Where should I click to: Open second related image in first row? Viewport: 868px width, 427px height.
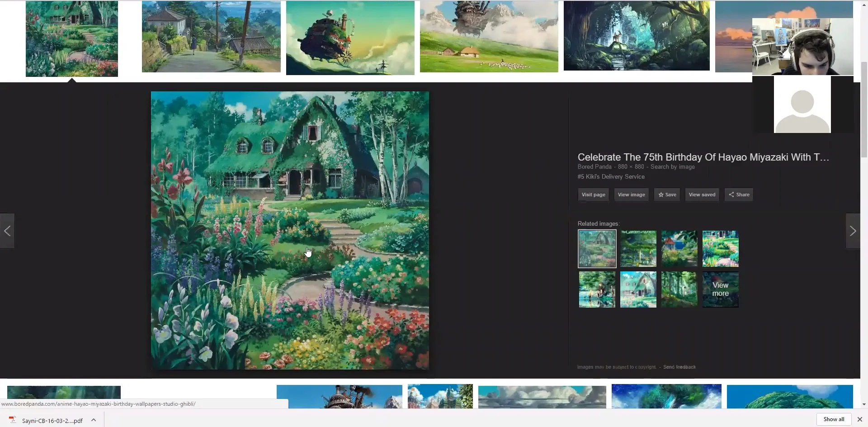[638, 249]
